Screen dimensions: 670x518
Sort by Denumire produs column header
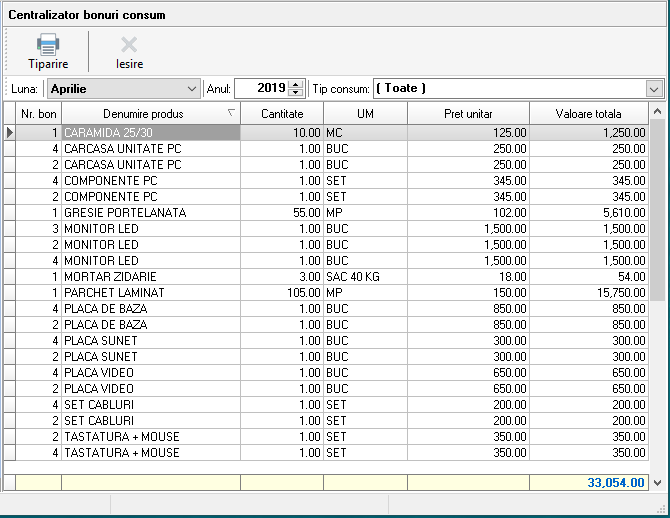click(150, 114)
